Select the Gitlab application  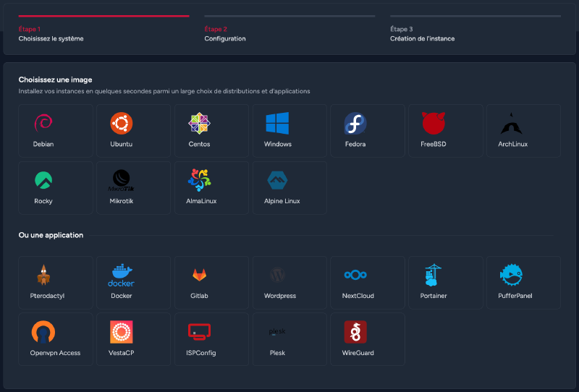[x=211, y=283]
